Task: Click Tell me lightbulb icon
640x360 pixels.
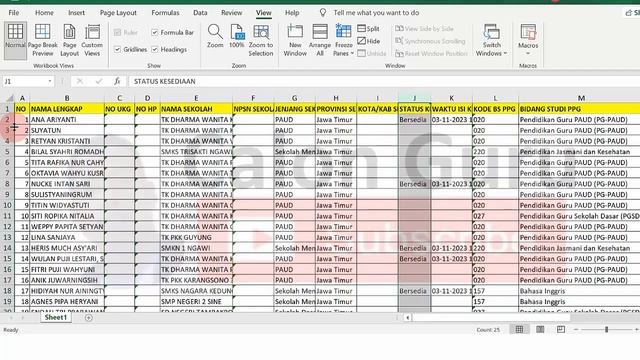Action: (322, 13)
